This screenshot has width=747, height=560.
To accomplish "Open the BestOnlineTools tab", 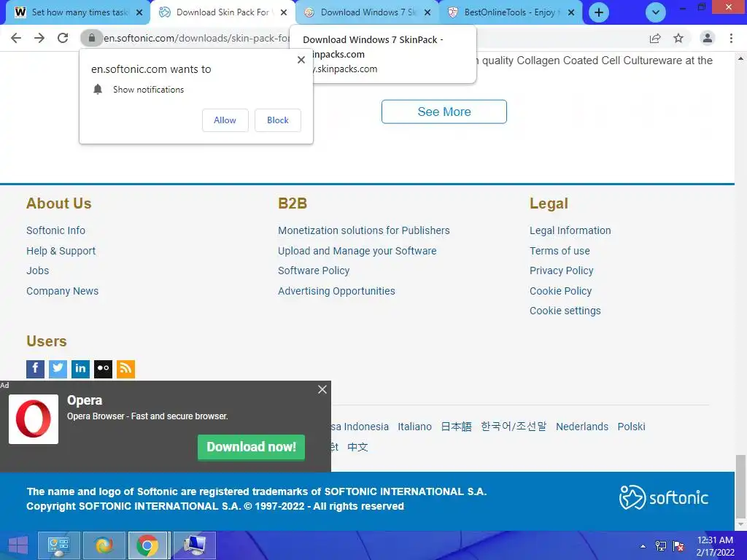I will (511, 12).
